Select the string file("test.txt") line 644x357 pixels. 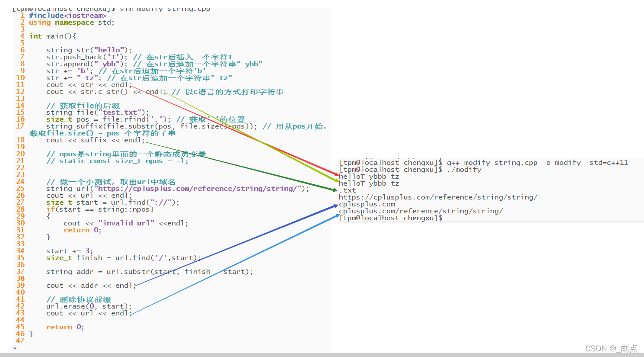(98, 113)
